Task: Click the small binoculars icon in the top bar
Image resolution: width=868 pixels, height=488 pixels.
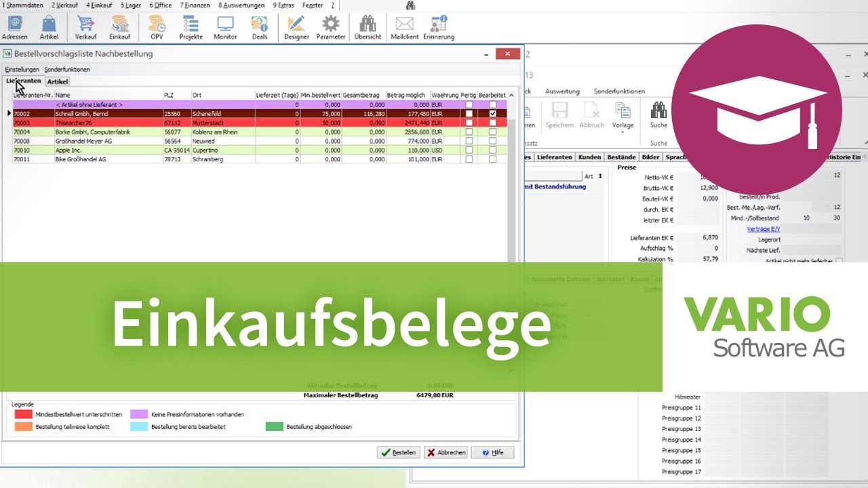Action: [x=410, y=5]
